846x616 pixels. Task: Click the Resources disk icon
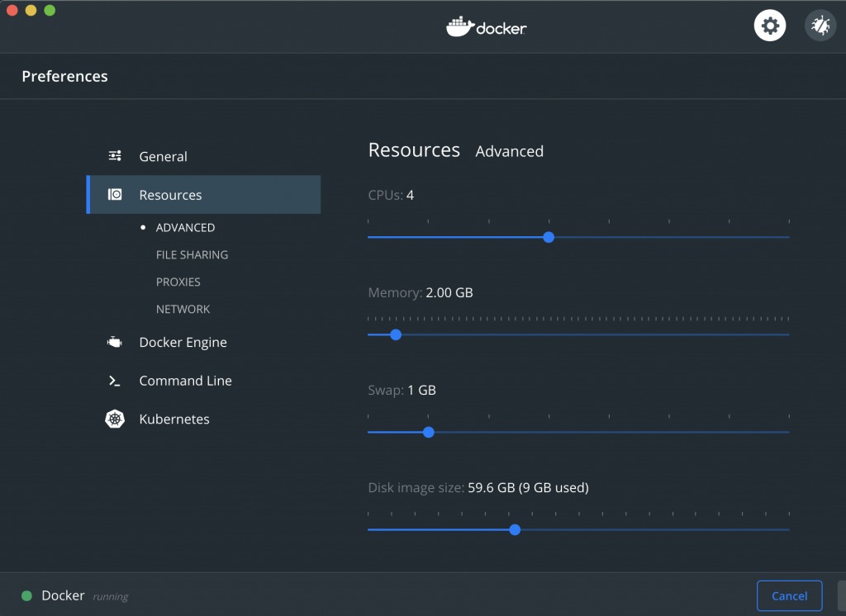point(115,194)
